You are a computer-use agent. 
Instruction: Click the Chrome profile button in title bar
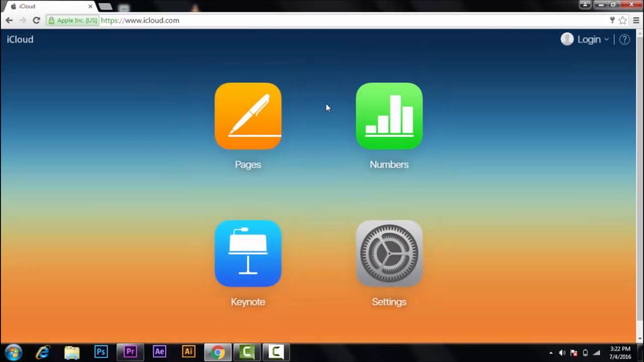pos(585,5)
